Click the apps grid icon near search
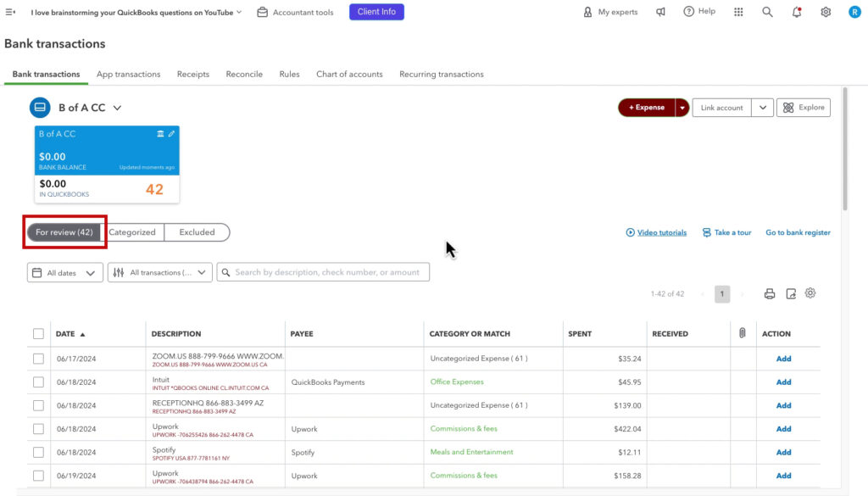This screenshot has width=868, height=496. point(737,12)
